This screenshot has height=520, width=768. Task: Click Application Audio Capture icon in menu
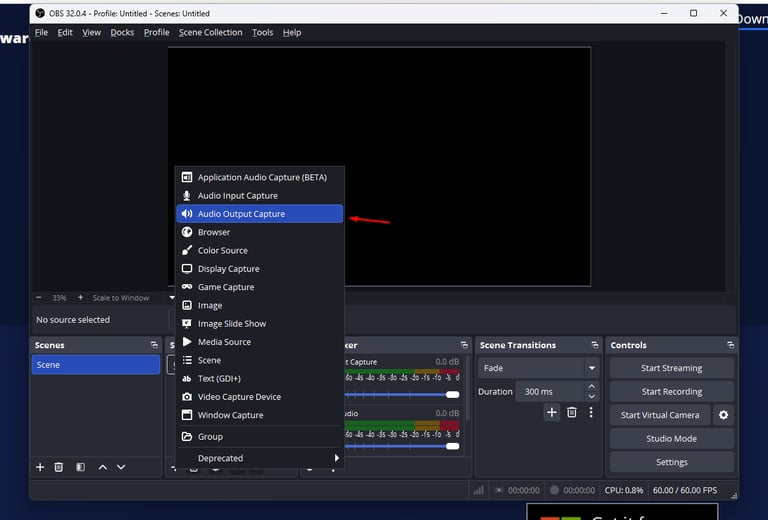[x=187, y=177]
